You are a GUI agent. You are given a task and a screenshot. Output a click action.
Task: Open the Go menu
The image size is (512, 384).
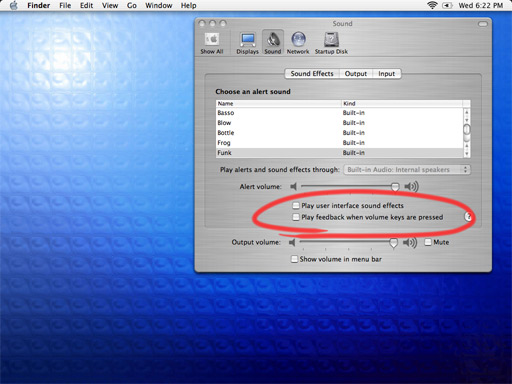132,5
